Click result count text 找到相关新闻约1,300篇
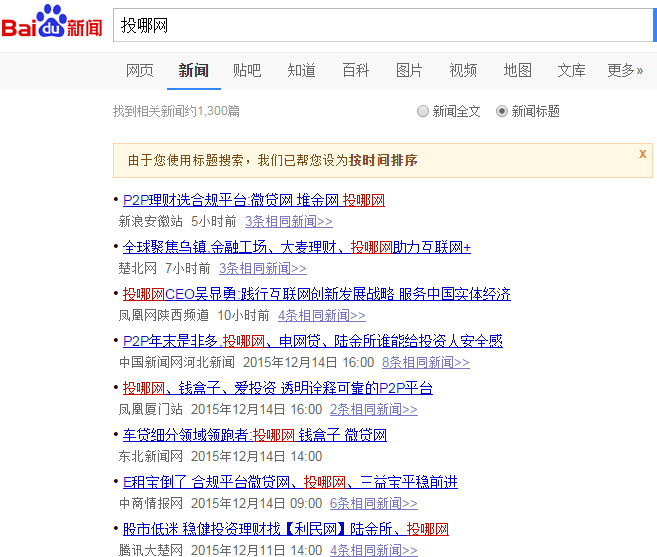Screen dimensions: 657x557 [176, 111]
